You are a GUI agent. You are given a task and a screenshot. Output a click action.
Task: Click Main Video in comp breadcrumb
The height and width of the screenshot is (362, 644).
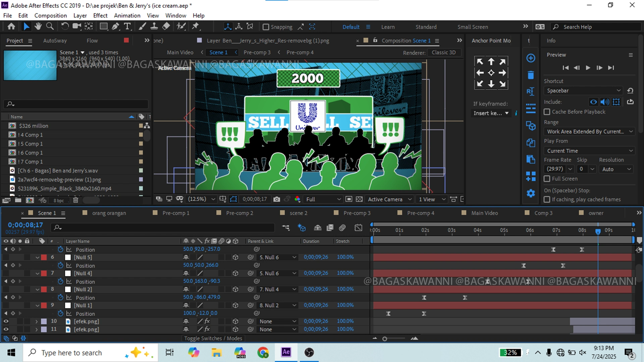(180, 53)
